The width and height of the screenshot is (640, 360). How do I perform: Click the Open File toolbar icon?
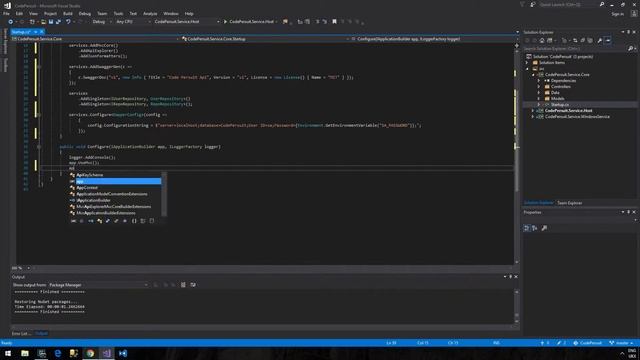pos(43,22)
